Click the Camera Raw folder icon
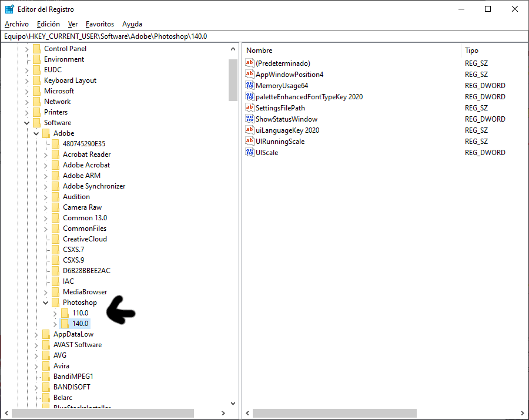 [x=56, y=207]
